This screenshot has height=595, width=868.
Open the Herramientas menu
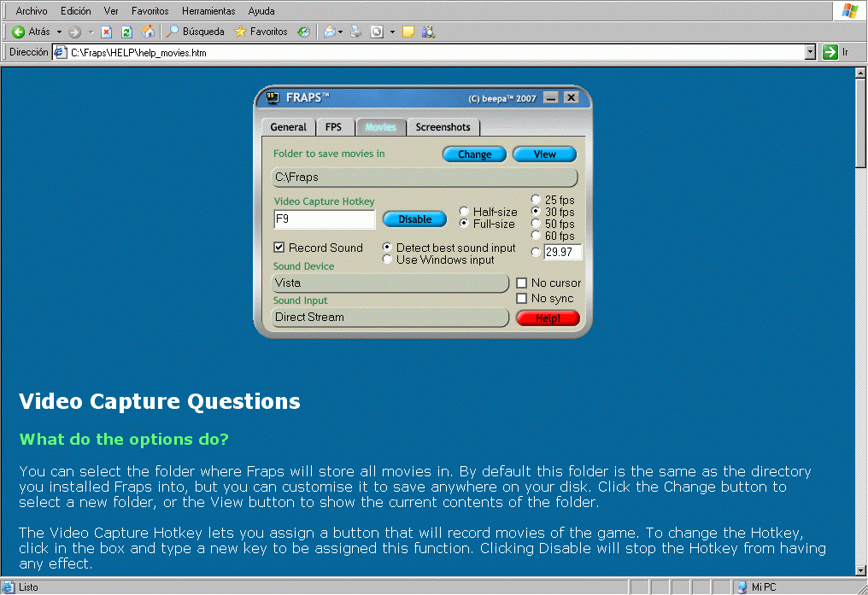point(209,11)
